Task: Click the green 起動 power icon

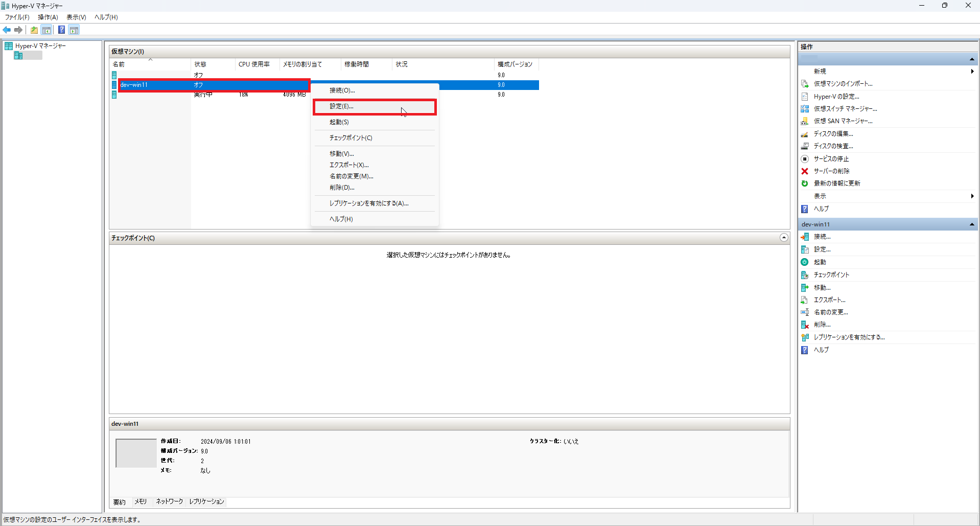Action: [805, 262]
